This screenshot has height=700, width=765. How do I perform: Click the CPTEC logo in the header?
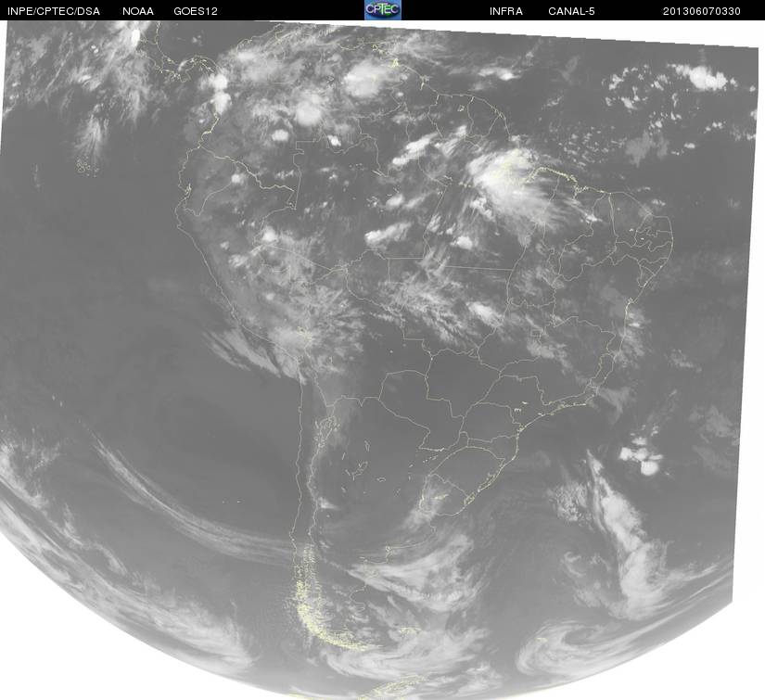[383, 10]
